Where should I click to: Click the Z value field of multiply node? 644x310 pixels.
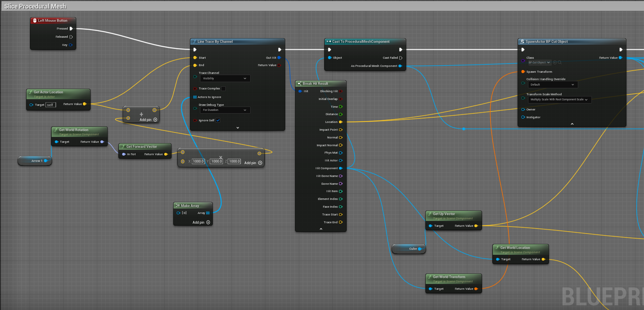234,161
